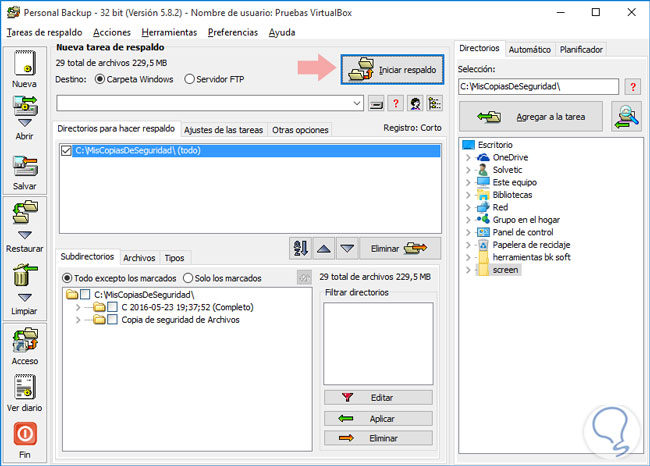650x466 pixels.
Task: Click the Restaurar restore icon
Action: (x=25, y=212)
